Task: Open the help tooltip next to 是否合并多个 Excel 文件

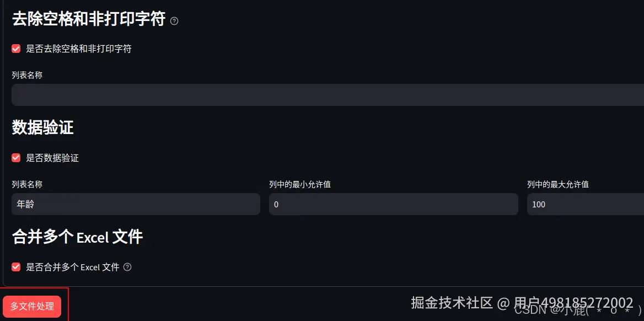Action: [x=127, y=267]
